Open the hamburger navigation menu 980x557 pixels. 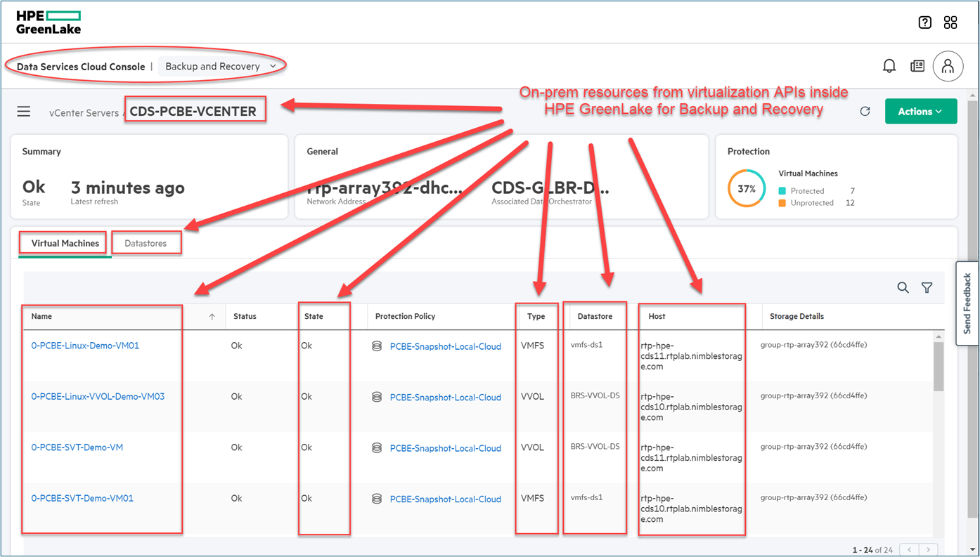[x=24, y=112]
